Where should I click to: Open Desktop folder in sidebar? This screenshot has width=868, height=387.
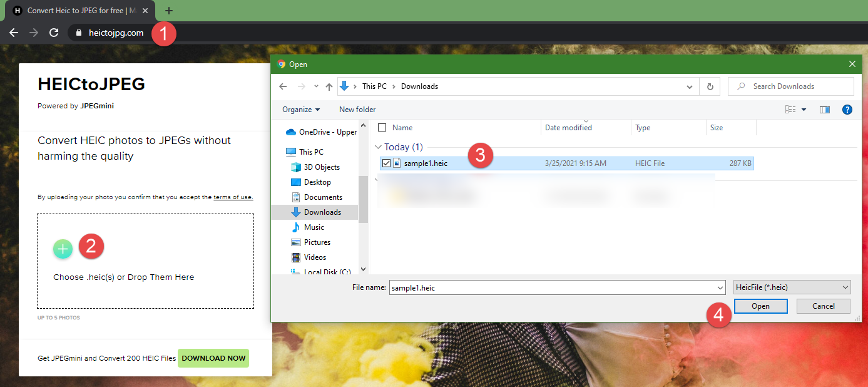pyautogui.click(x=311, y=182)
